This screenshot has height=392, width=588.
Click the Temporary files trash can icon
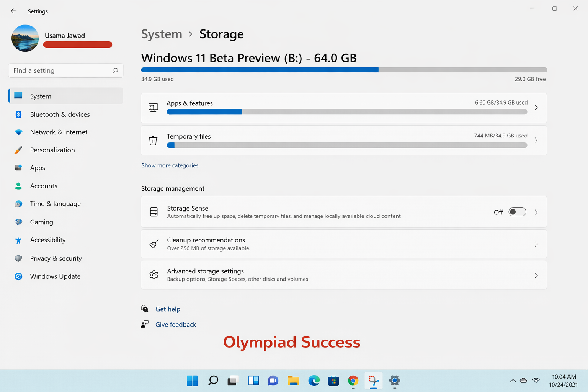pos(153,140)
